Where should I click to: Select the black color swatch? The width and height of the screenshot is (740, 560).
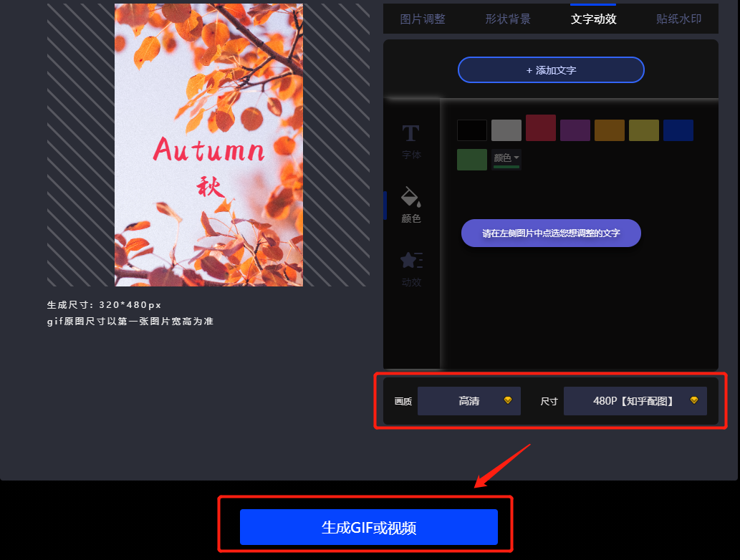click(471, 130)
